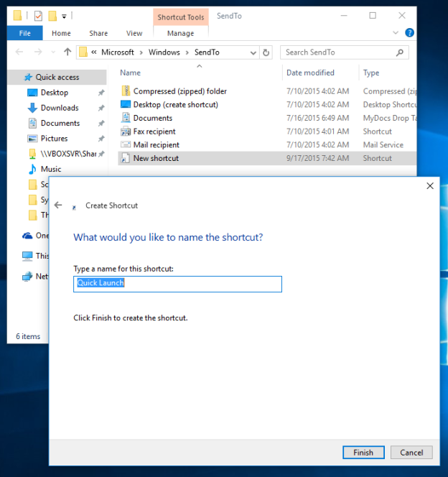Switch to the View ribbon tab
Image resolution: width=448 pixels, height=477 pixels.
(x=134, y=33)
